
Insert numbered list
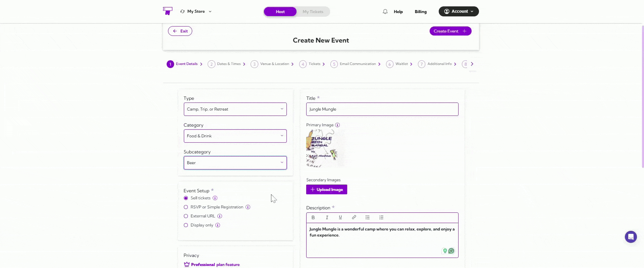381,217
